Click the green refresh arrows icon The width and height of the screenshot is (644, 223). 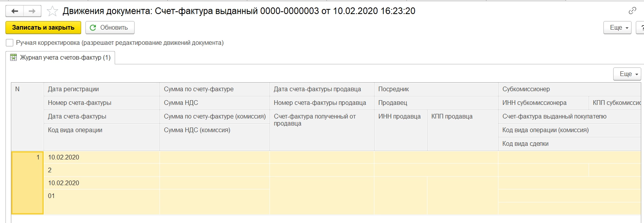click(x=93, y=28)
